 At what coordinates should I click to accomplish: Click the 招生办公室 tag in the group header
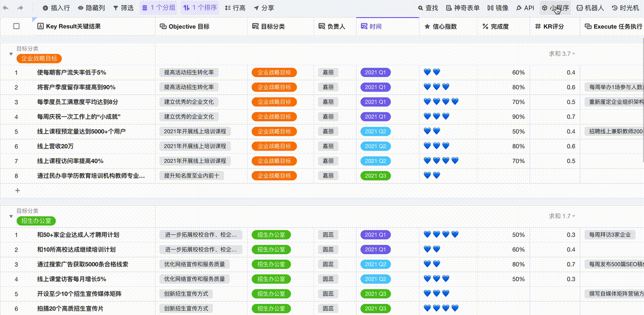coord(37,221)
